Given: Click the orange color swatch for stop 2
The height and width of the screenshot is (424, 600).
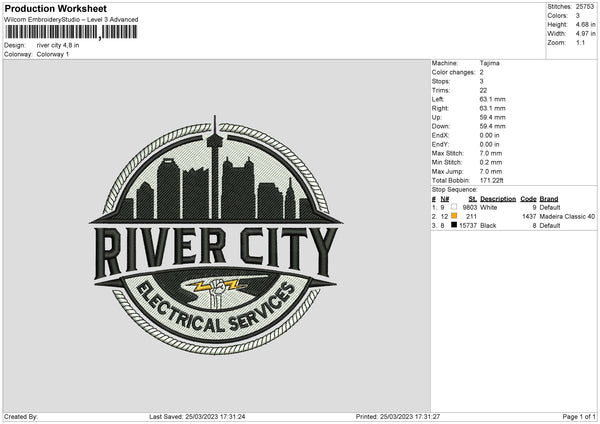Looking at the screenshot, I should pos(453,216).
